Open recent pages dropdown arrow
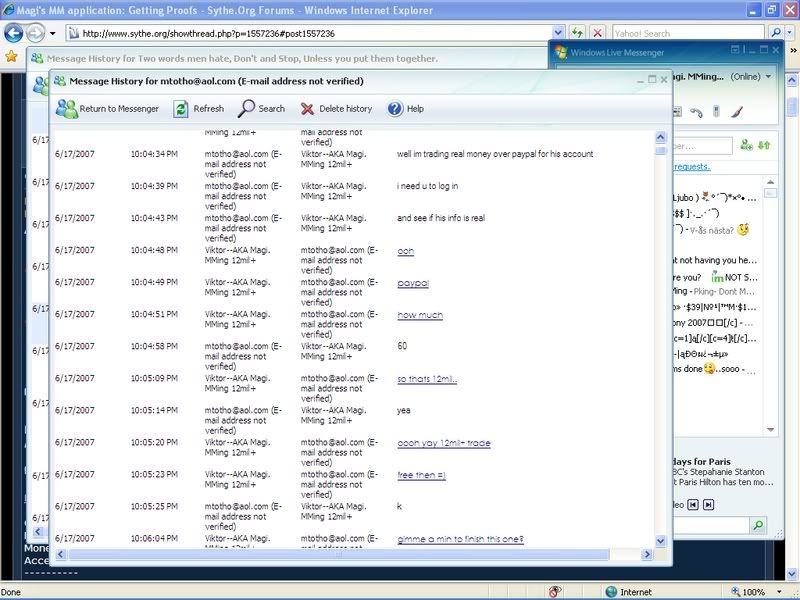This screenshot has height=600, width=800. 53,34
